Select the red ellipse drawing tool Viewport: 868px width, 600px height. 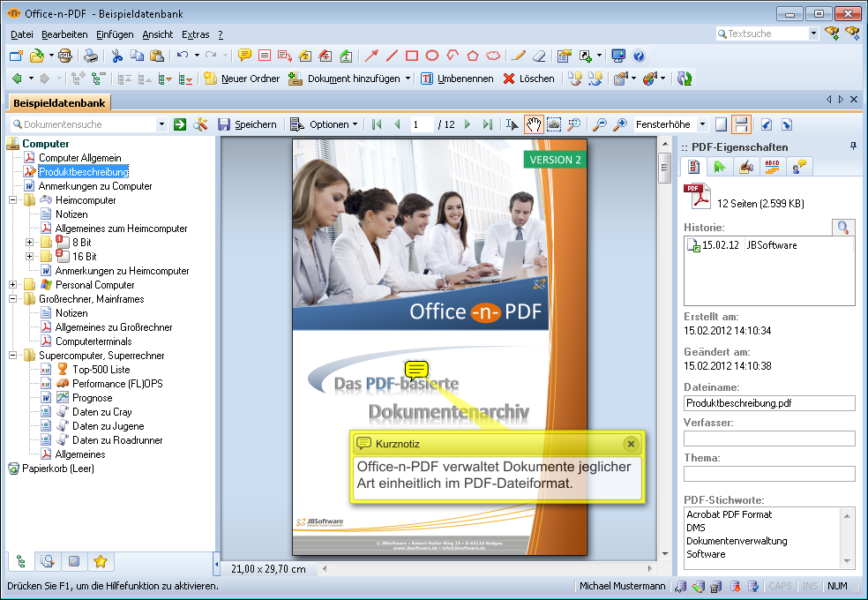coord(432,56)
